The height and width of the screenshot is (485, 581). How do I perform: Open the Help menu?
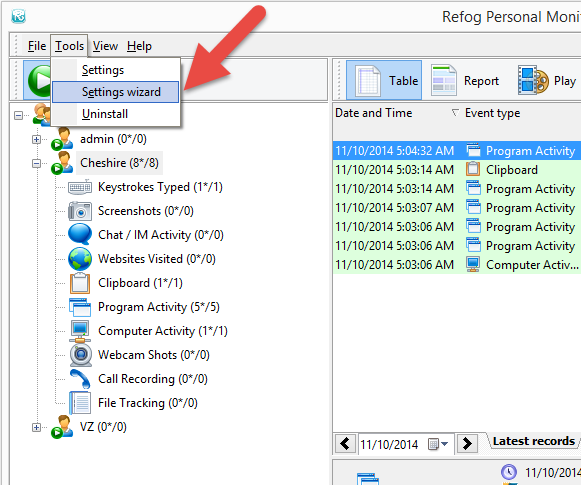139,46
